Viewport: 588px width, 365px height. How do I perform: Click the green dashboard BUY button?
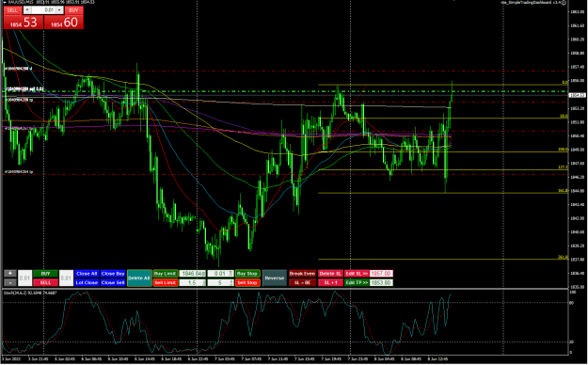(45, 274)
